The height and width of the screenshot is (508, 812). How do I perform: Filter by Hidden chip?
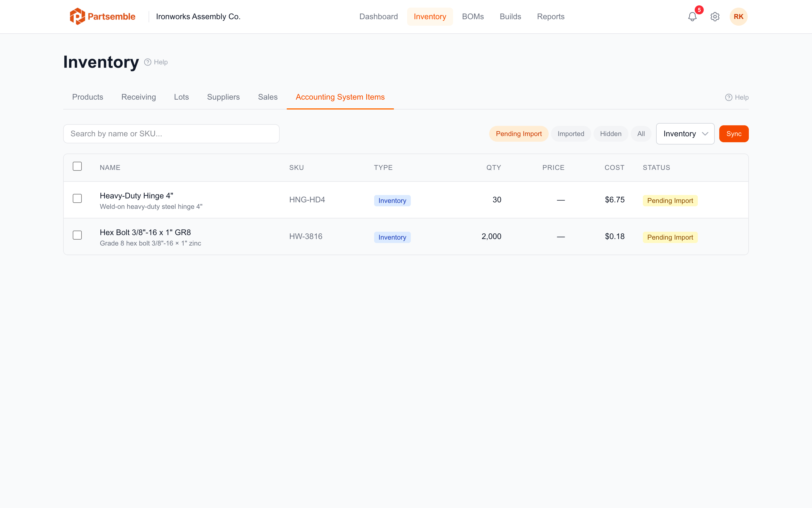tap(611, 134)
